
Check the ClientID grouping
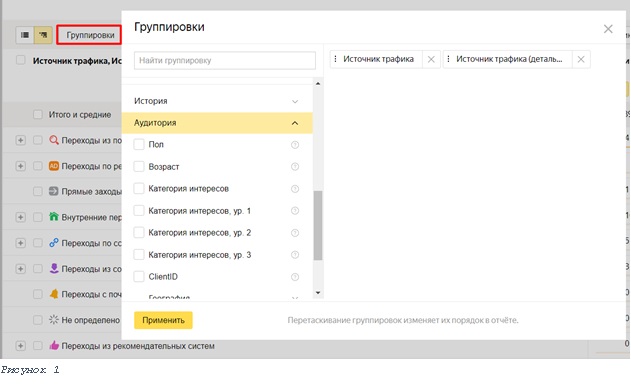point(139,276)
